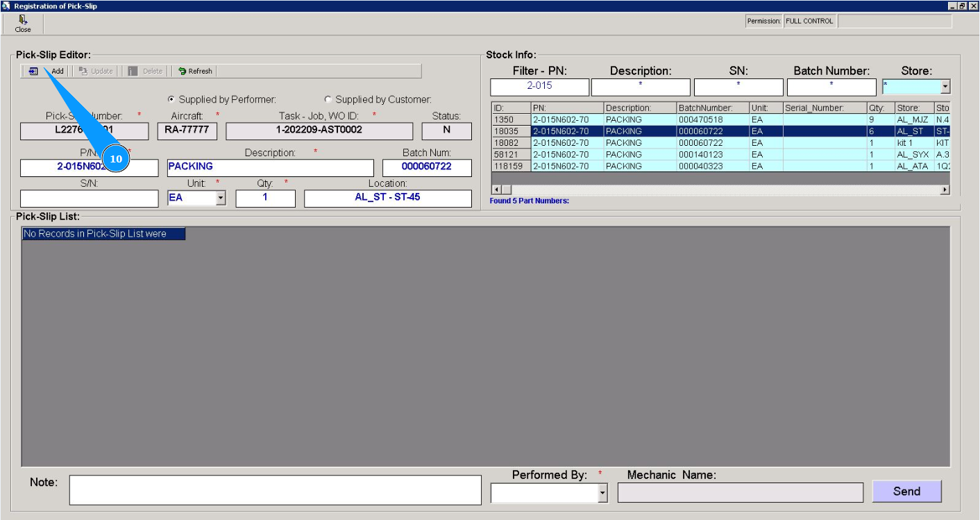980x520 pixels.
Task: Click the Delete toolbar icon
Action: coord(133,71)
